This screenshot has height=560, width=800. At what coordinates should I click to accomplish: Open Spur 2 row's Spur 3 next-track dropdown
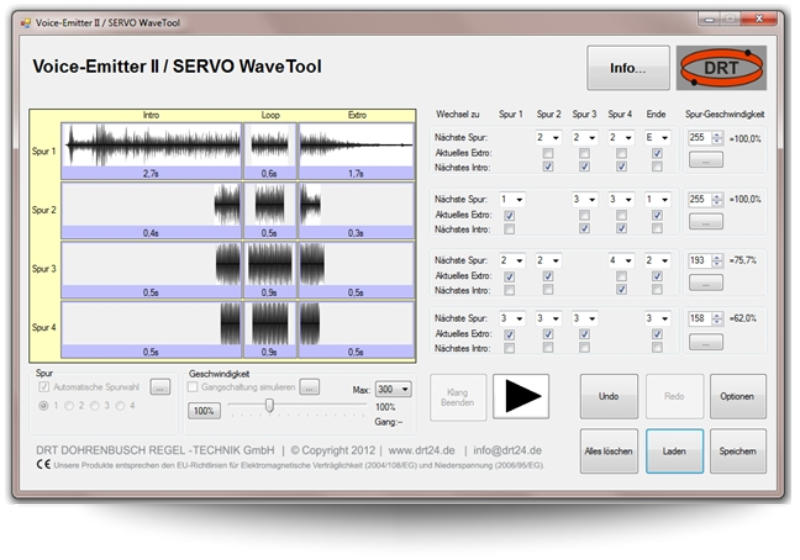pyautogui.click(x=584, y=199)
